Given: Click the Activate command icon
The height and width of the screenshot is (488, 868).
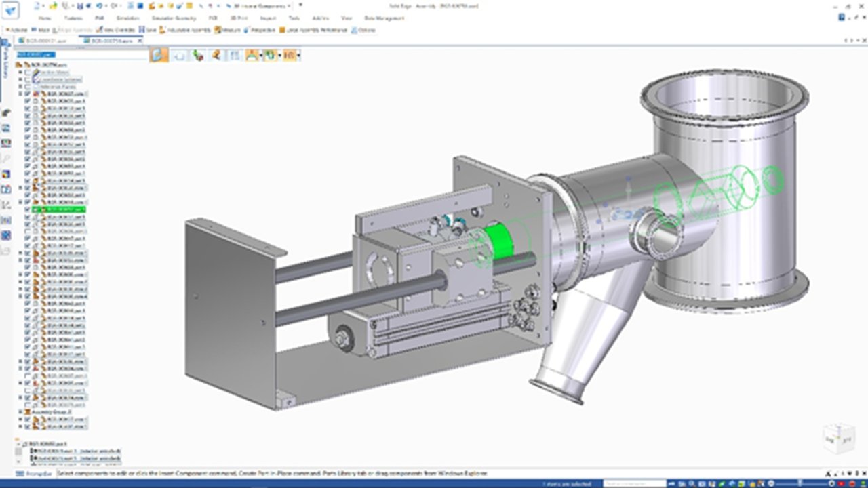Looking at the screenshot, I should pyautogui.click(x=15, y=30).
